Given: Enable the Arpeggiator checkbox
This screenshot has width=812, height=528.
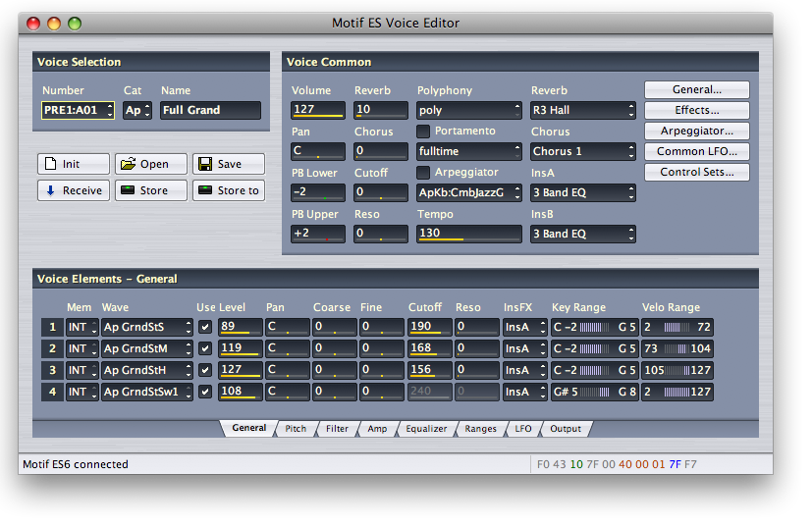Looking at the screenshot, I should point(424,173).
